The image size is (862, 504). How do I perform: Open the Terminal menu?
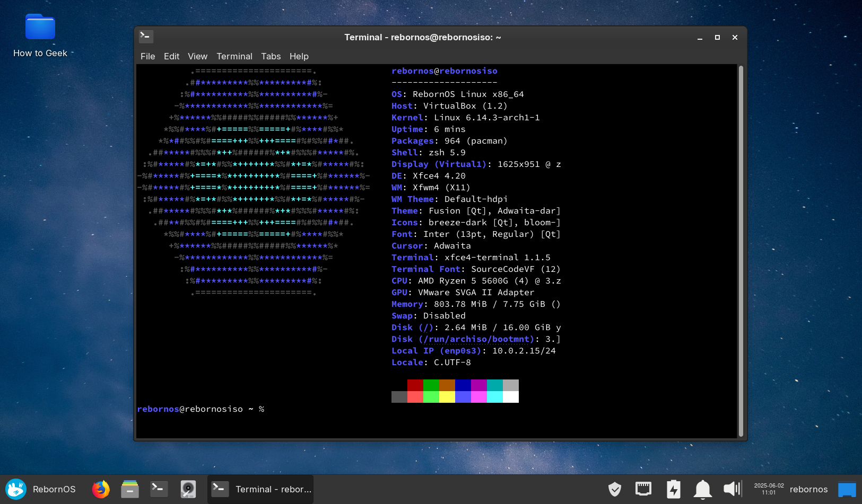pyautogui.click(x=234, y=56)
